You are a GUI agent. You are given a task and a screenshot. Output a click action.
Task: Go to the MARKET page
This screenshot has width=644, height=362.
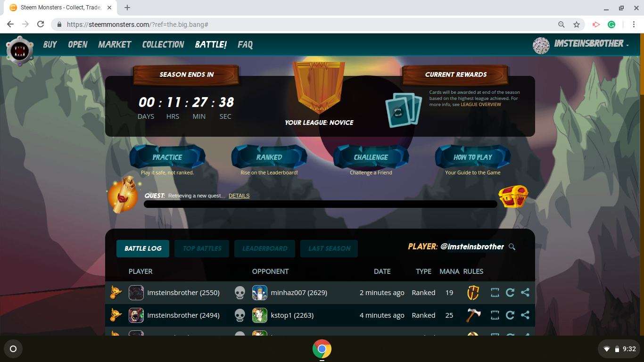115,44
